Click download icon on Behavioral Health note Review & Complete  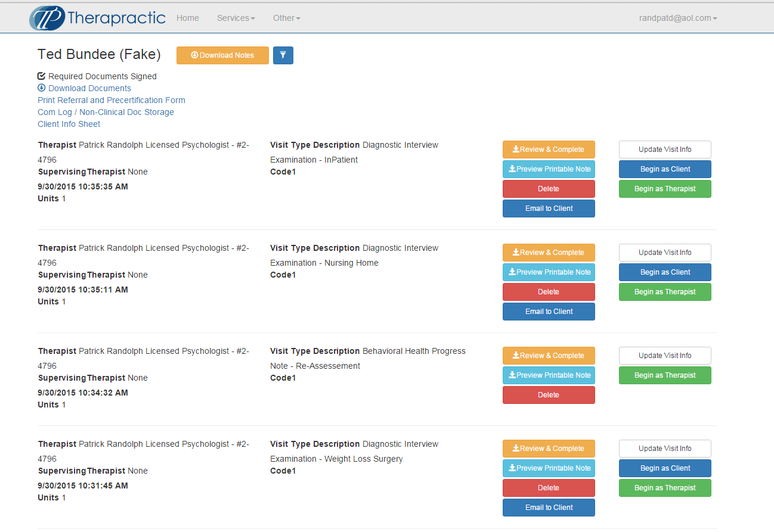pyautogui.click(x=517, y=355)
